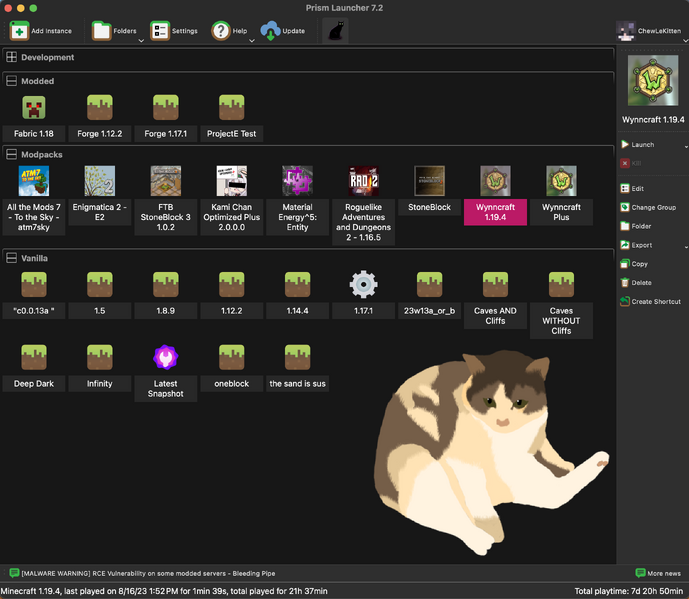The width and height of the screenshot is (689, 599).
Task: Launch the selected Wynncraft instance
Action: pos(642,145)
